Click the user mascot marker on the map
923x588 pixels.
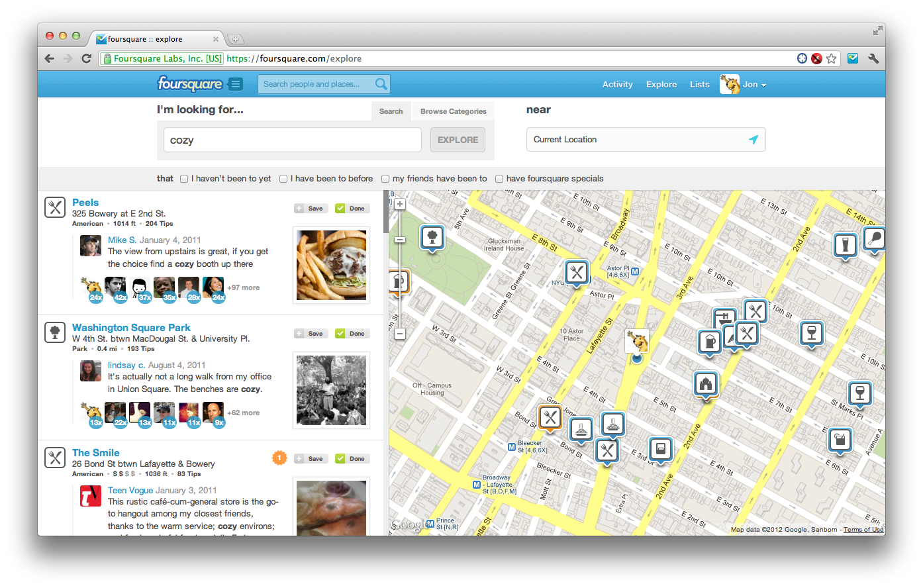click(637, 342)
